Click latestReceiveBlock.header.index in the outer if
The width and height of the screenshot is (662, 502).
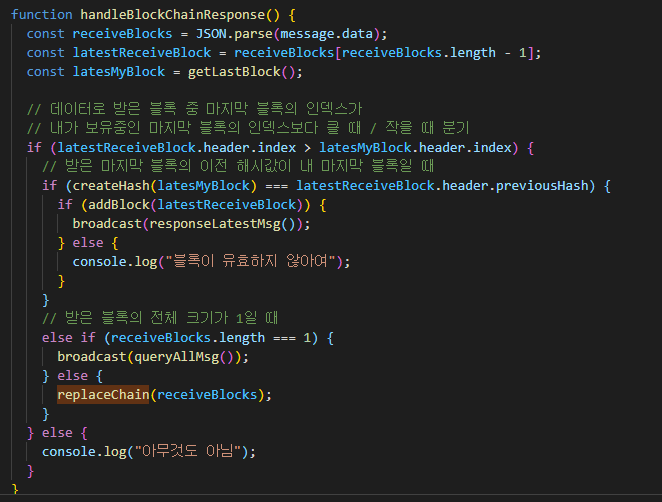tap(176, 148)
